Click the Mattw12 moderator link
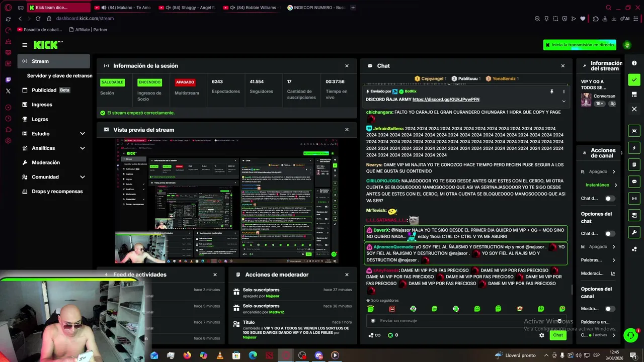The height and width of the screenshot is (362, 644). click(x=276, y=312)
